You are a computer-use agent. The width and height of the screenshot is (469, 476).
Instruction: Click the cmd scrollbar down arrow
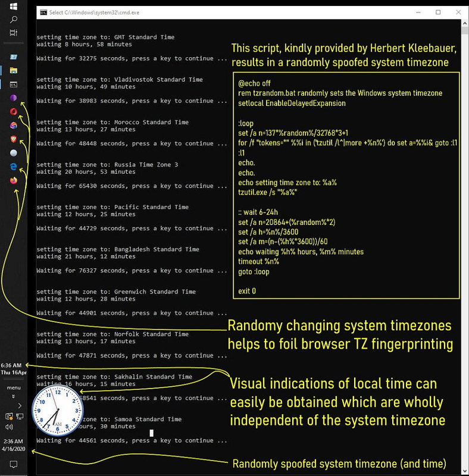(x=464, y=471)
